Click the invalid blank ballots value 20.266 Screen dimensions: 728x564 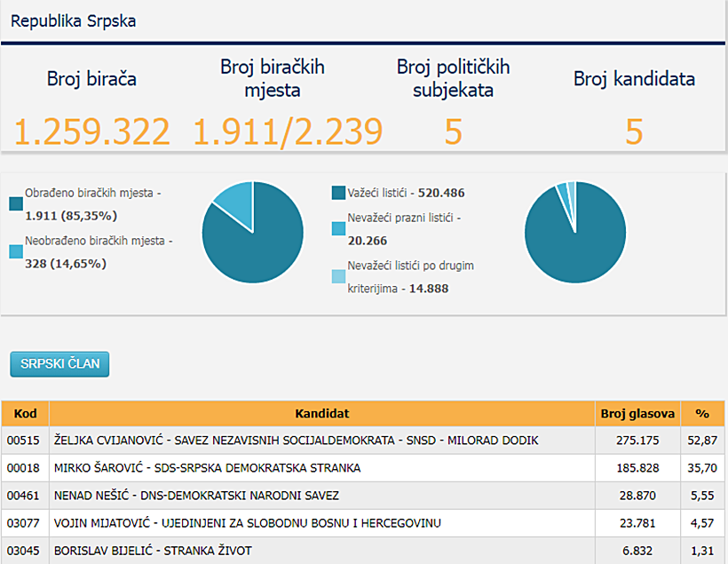tap(368, 241)
